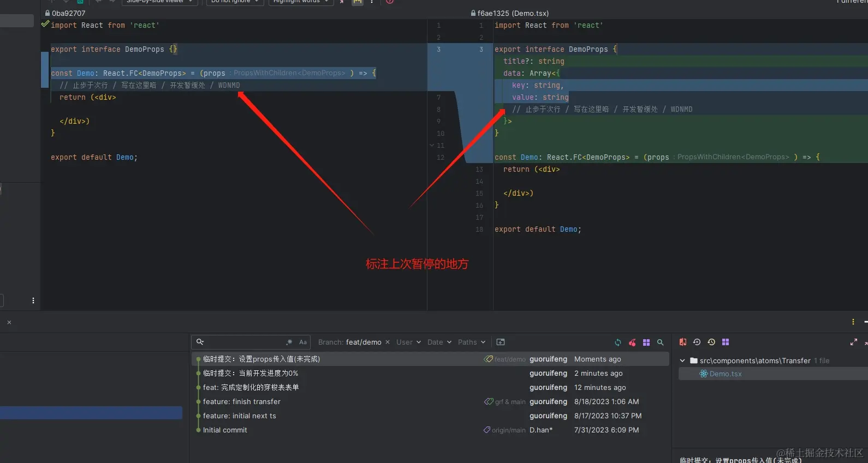Click the feat/demo tag on the top commit
This screenshot has width=868, height=463.
(x=506, y=359)
